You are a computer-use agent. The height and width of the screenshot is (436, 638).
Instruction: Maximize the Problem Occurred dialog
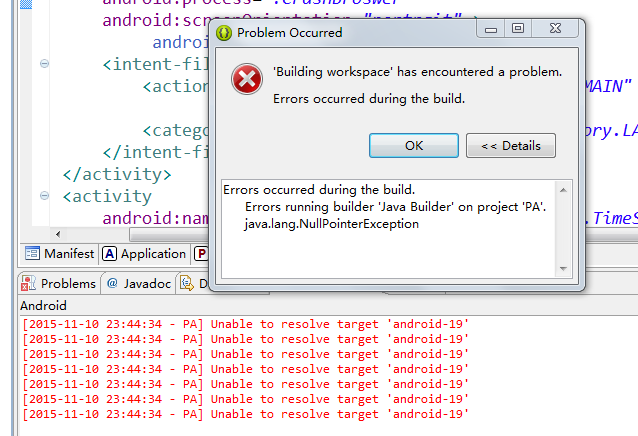(x=518, y=28)
